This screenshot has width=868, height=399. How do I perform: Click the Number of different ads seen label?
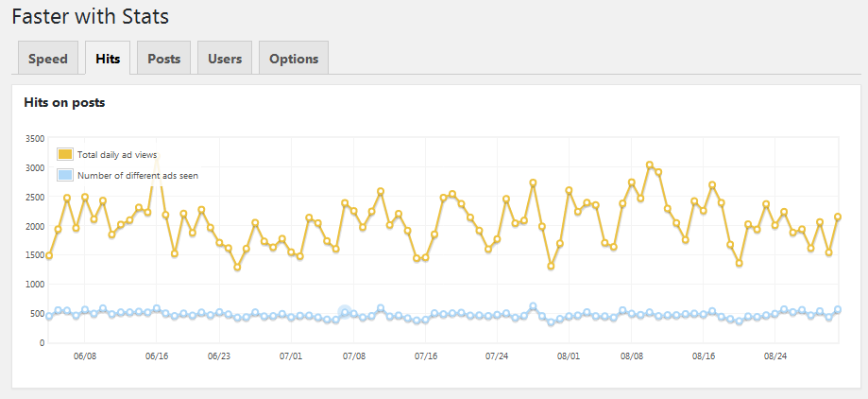pyautogui.click(x=138, y=176)
